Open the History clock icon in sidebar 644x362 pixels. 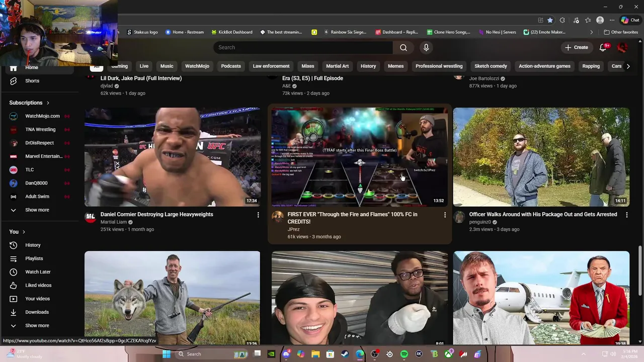coord(14,245)
